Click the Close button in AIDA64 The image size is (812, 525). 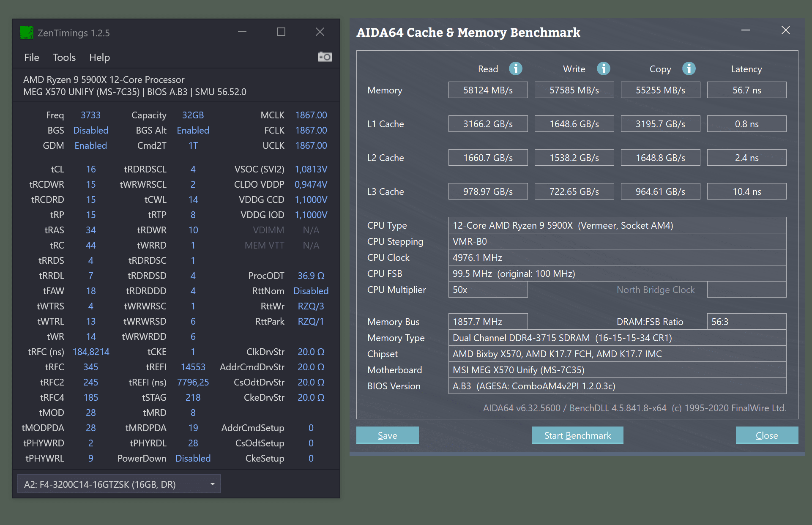point(767,435)
